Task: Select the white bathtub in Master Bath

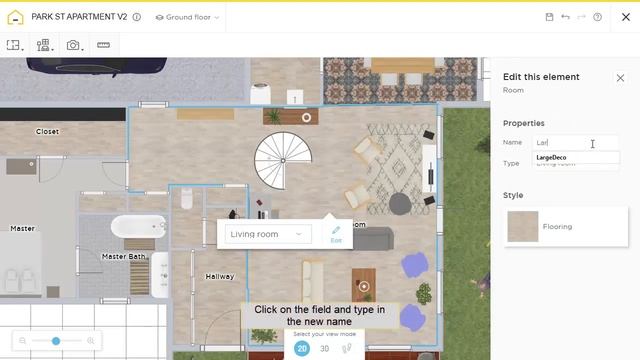Action: coord(139,227)
